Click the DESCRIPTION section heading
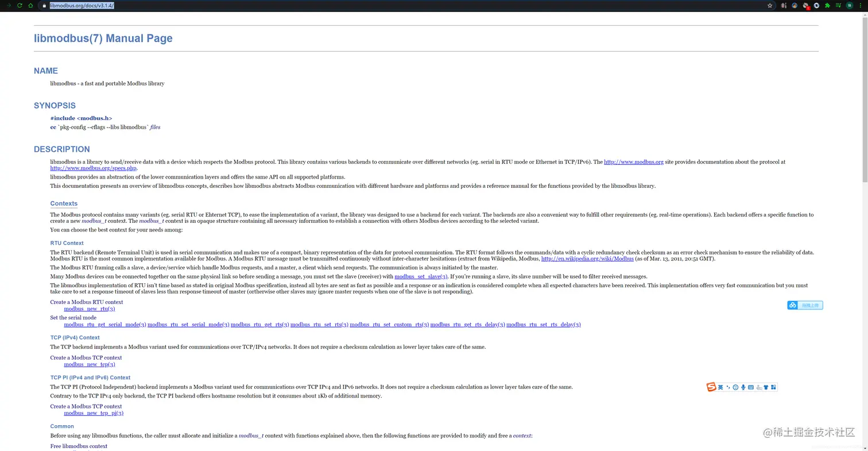 (x=62, y=149)
